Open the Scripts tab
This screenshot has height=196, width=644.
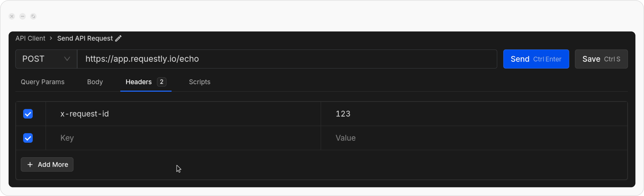tap(199, 82)
